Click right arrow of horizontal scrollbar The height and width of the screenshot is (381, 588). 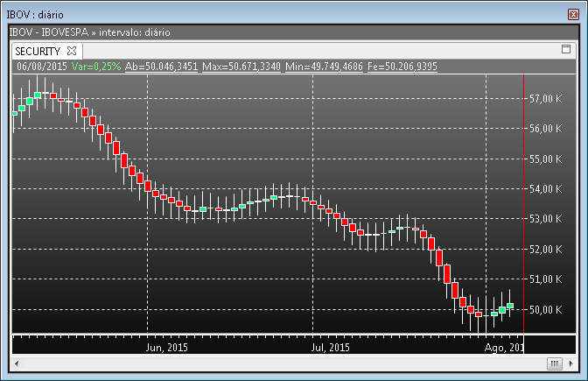tap(570, 363)
